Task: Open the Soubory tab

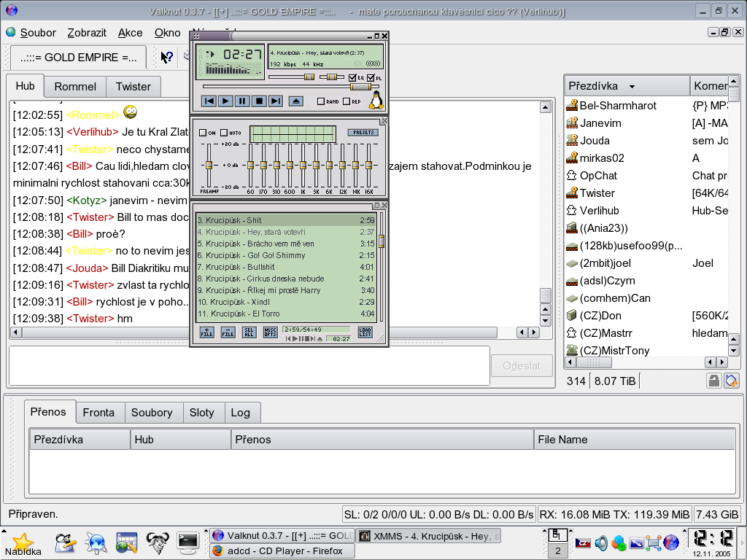Action: point(152,413)
